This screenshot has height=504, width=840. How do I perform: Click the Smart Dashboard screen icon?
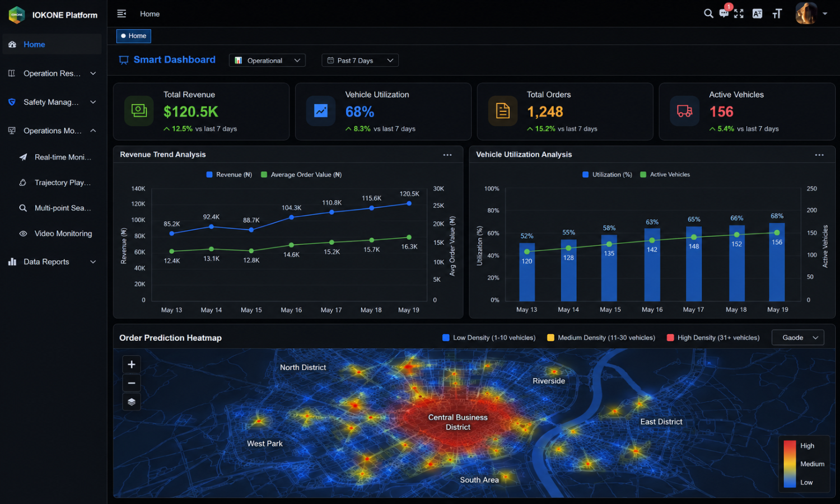pyautogui.click(x=124, y=60)
